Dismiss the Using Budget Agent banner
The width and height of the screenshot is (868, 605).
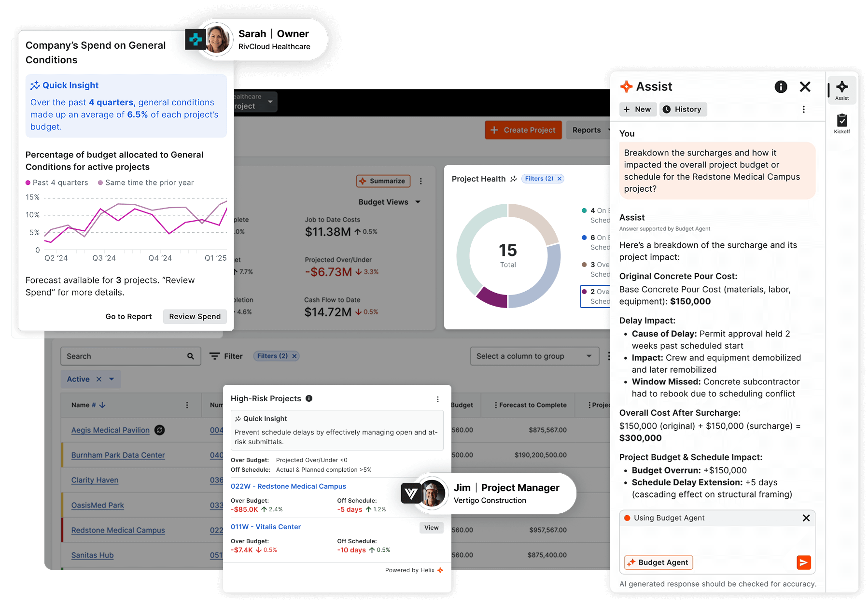pos(806,518)
